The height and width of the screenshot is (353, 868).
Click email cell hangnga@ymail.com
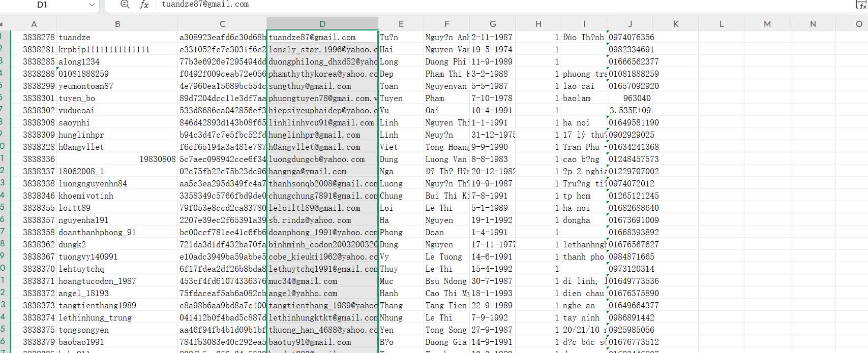click(322, 171)
